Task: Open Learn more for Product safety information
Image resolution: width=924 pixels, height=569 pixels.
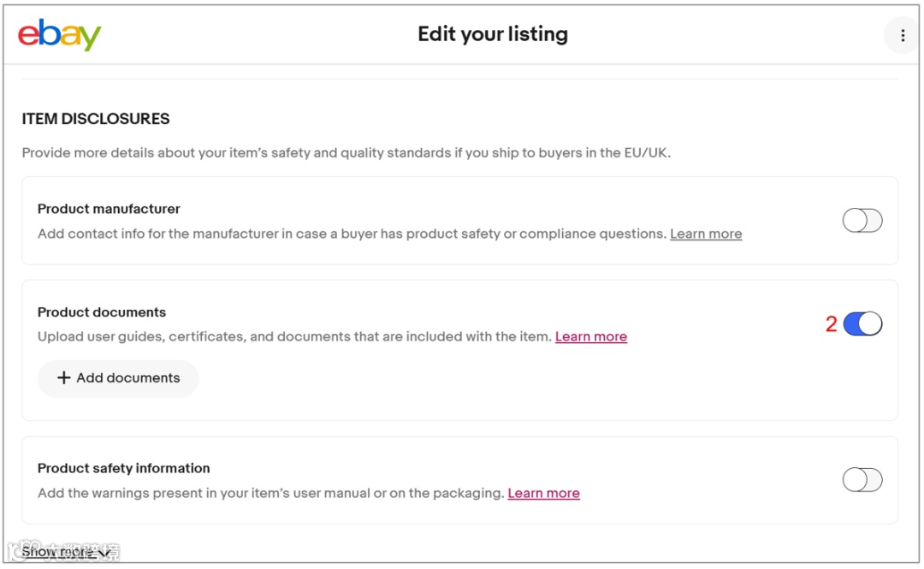Action: pos(543,494)
